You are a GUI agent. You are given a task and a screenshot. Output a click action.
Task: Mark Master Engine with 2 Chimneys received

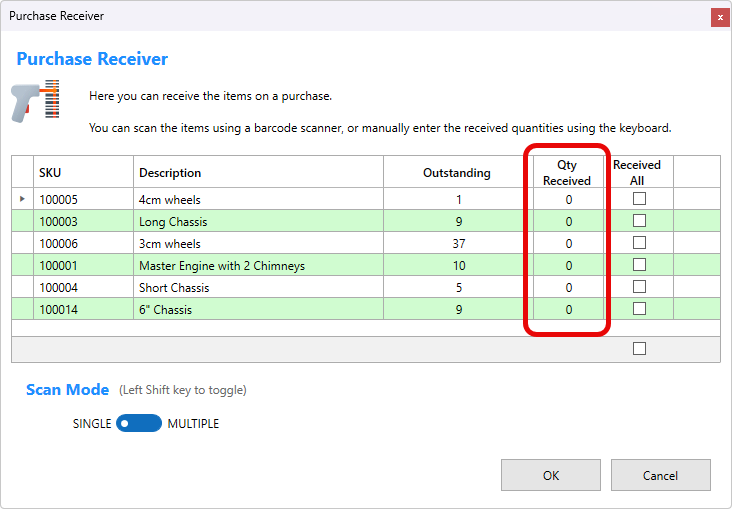639,265
